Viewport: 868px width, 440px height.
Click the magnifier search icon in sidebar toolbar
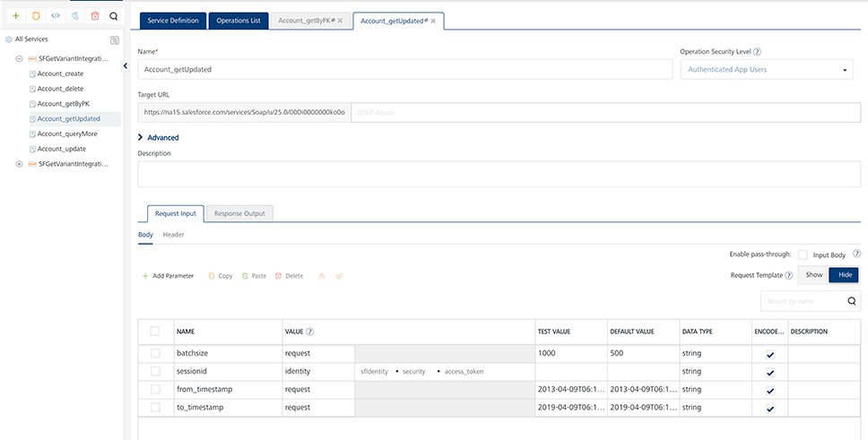tap(113, 16)
